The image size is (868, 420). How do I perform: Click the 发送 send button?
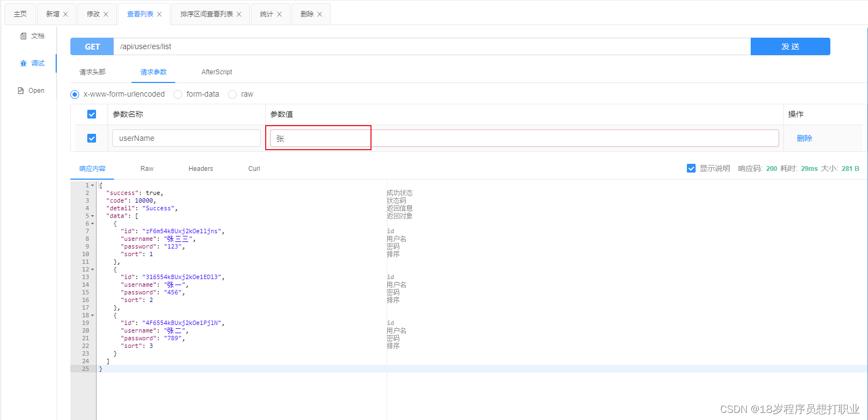(791, 46)
